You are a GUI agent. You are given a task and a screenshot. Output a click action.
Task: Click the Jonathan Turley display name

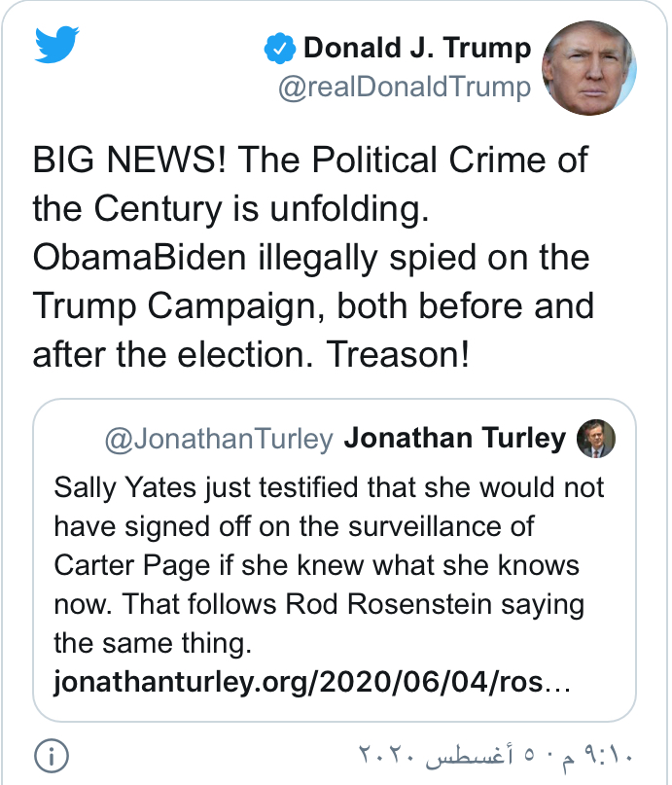(455, 440)
